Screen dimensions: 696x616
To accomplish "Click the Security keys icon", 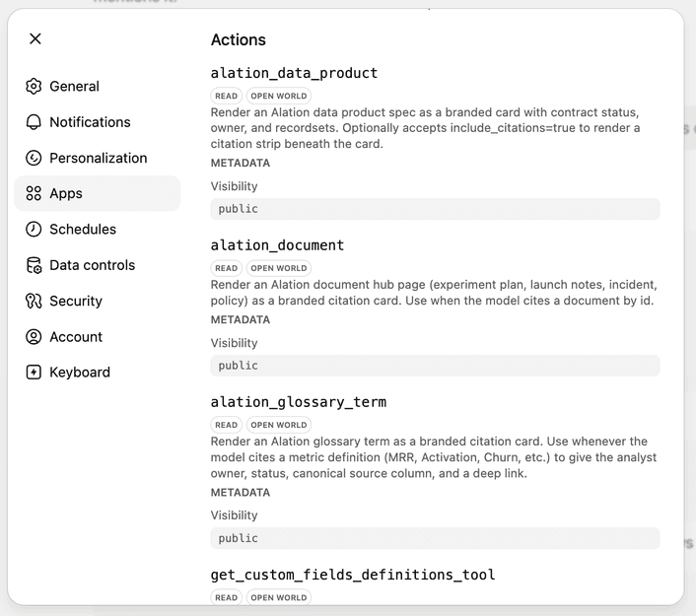I will pyautogui.click(x=34, y=301).
